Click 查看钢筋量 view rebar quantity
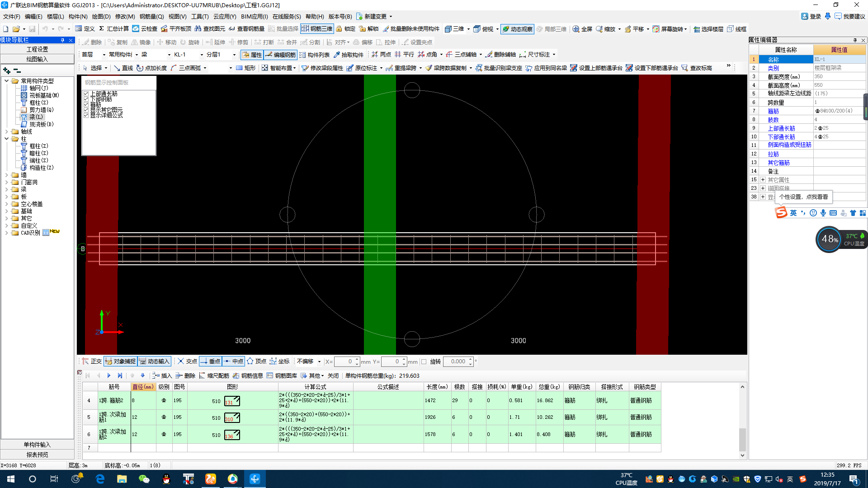Image resolution: width=868 pixels, height=488 pixels. [246, 29]
